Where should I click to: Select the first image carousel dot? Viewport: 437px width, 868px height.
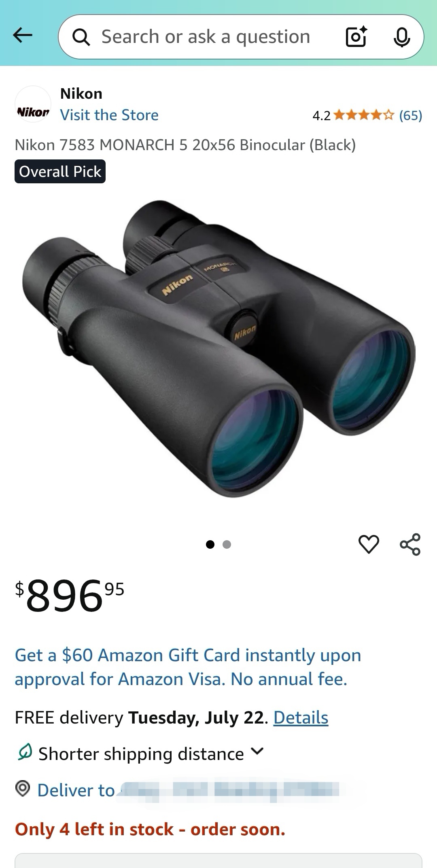(x=210, y=544)
